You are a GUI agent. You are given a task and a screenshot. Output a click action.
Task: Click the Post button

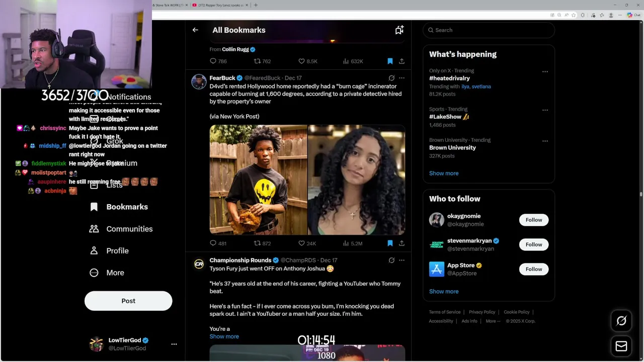(x=128, y=301)
